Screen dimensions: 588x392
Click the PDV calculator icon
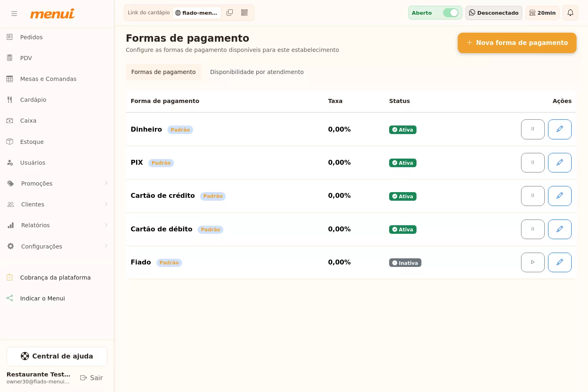[10, 58]
